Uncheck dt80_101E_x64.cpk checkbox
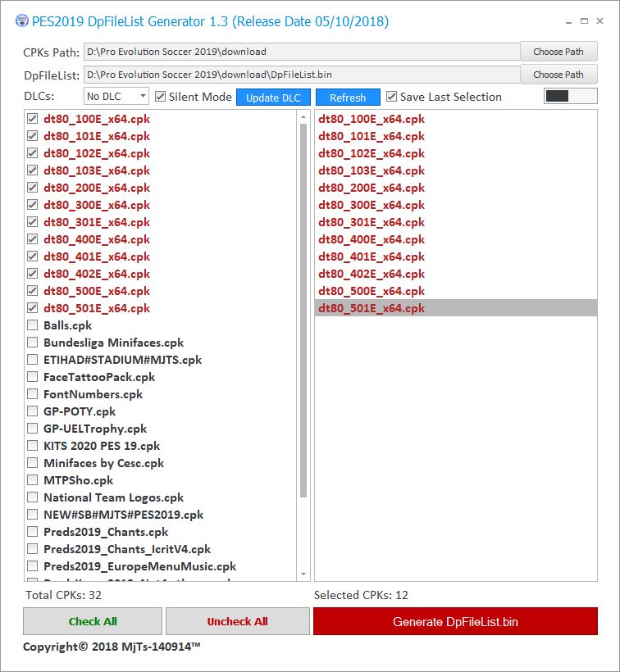620x672 pixels. (x=33, y=136)
